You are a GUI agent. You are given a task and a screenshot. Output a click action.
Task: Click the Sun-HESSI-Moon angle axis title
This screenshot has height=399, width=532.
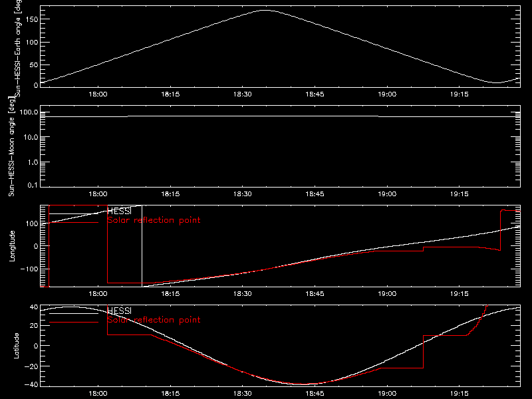point(11,146)
